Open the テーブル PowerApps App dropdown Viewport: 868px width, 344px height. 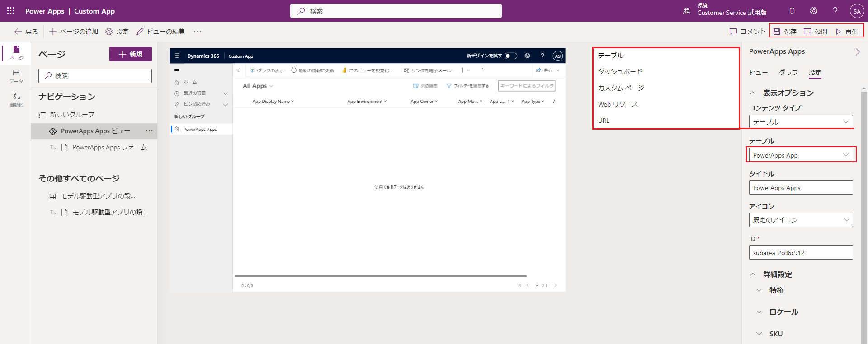pos(801,155)
